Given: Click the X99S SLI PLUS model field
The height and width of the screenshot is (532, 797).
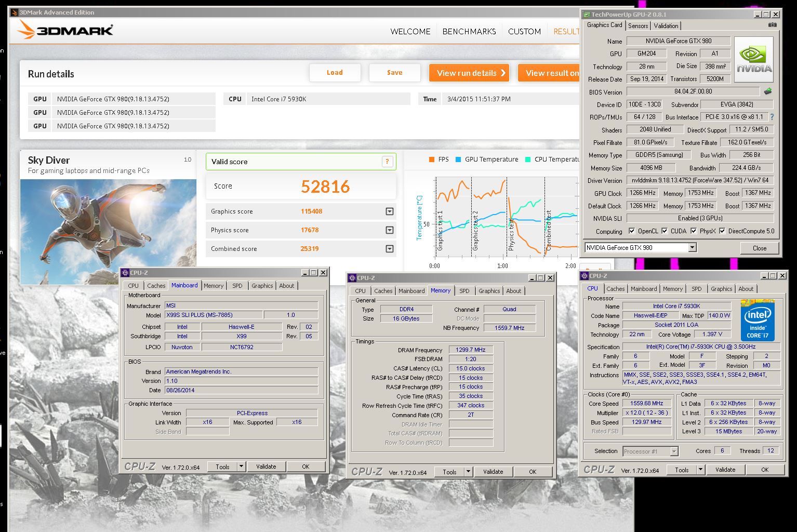Looking at the screenshot, I should [214, 315].
